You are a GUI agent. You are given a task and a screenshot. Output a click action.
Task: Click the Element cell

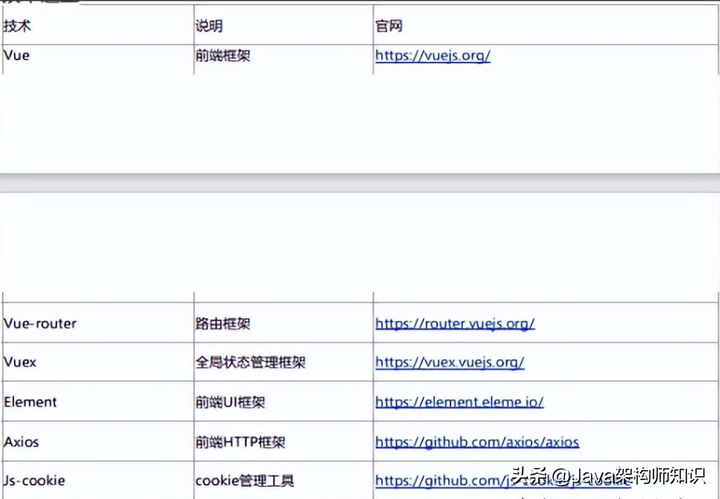point(98,401)
